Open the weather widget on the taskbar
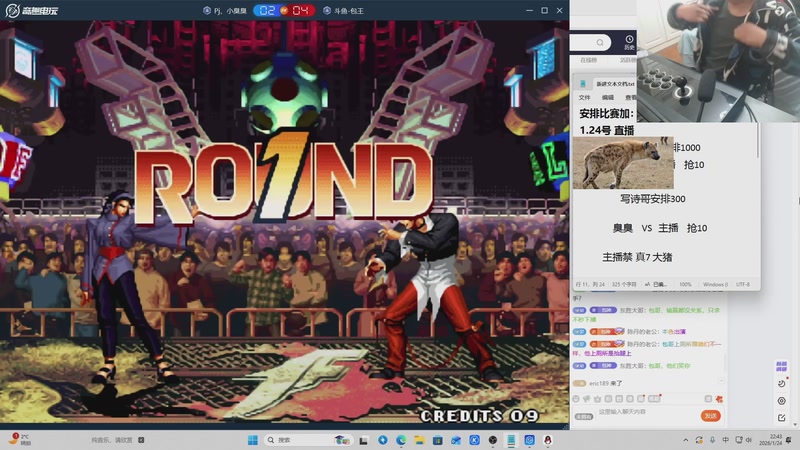 [x=20, y=440]
